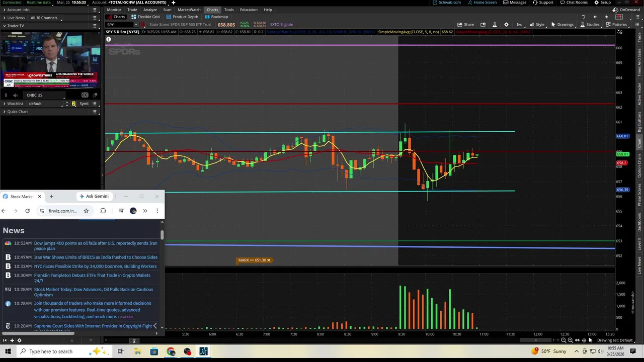The width and height of the screenshot is (644, 362).
Task: Open the Windows Start menu
Action: (x=8, y=351)
